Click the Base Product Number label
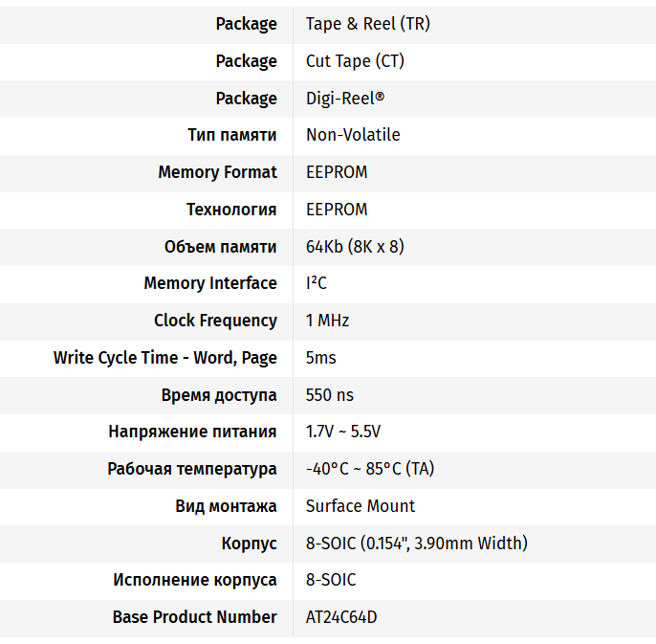Screen dimensions: 656x644 point(195,617)
